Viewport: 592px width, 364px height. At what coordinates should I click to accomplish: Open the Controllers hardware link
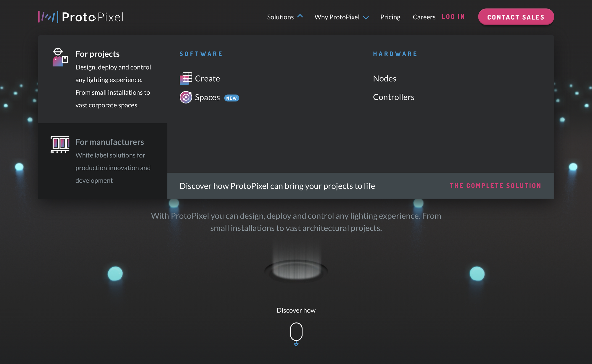point(393,97)
